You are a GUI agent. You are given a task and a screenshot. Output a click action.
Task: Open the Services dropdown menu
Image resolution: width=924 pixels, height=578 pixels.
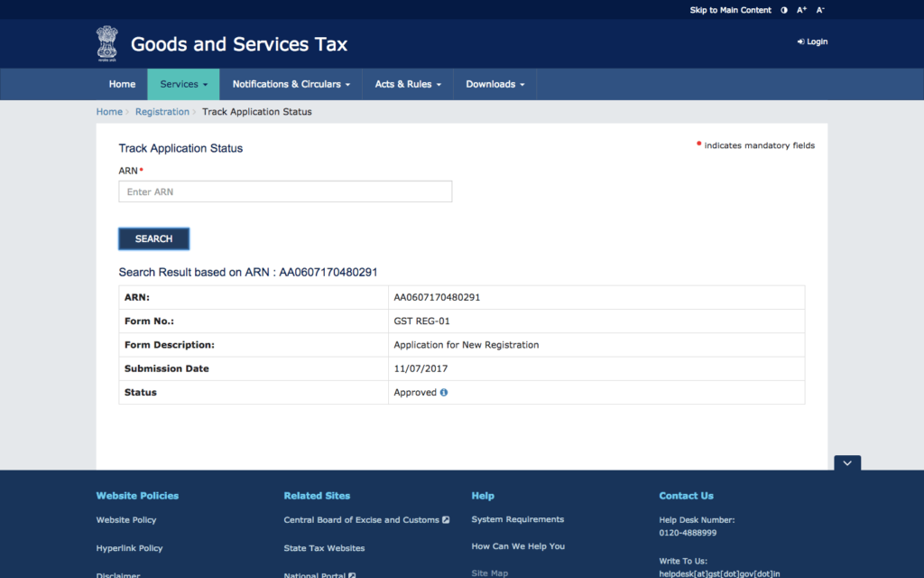(183, 84)
